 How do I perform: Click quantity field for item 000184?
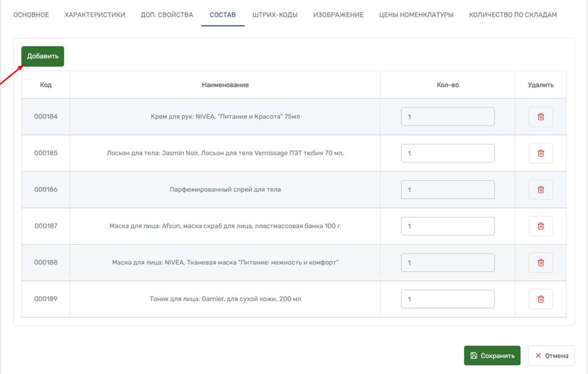447,117
